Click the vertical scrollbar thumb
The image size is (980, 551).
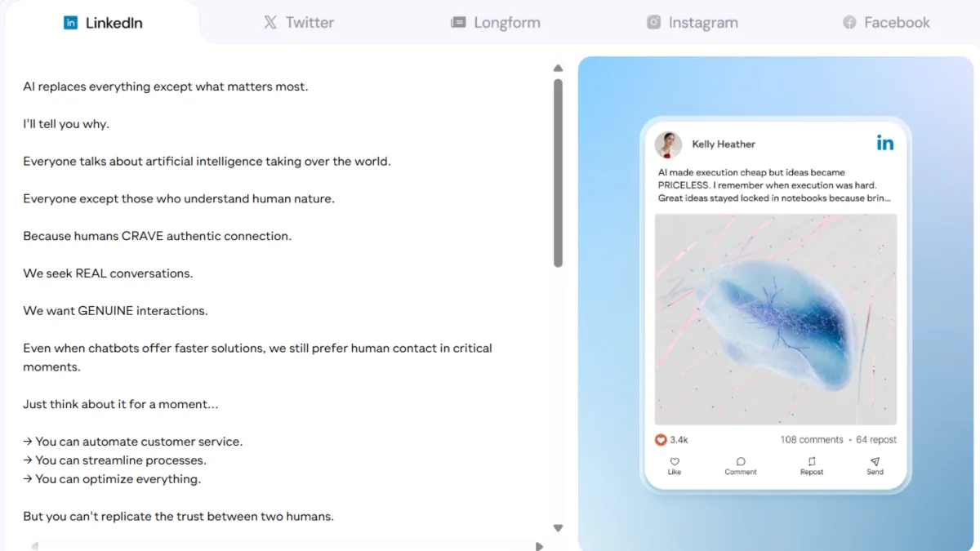(558, 173)
